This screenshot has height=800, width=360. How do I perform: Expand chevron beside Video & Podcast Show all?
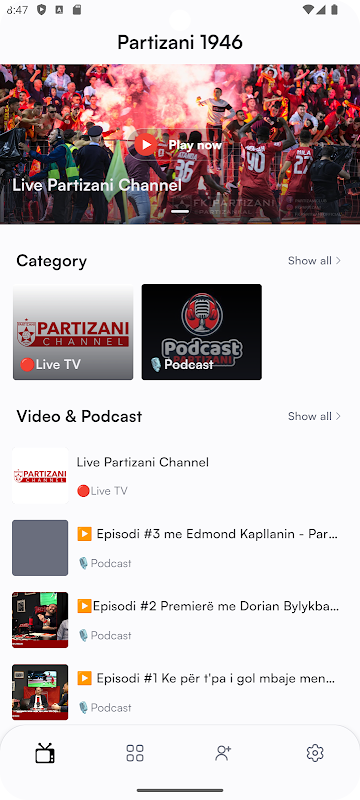pos(338,416)
